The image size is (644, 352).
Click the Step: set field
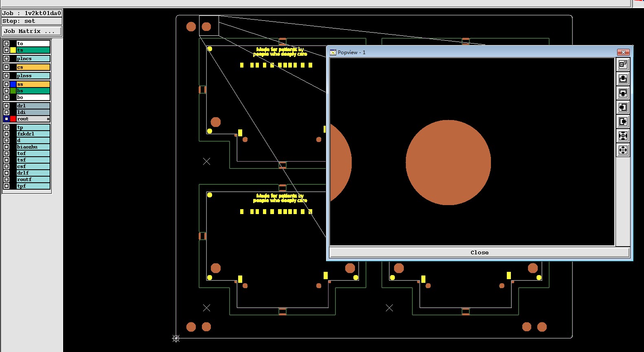point(32,21)
